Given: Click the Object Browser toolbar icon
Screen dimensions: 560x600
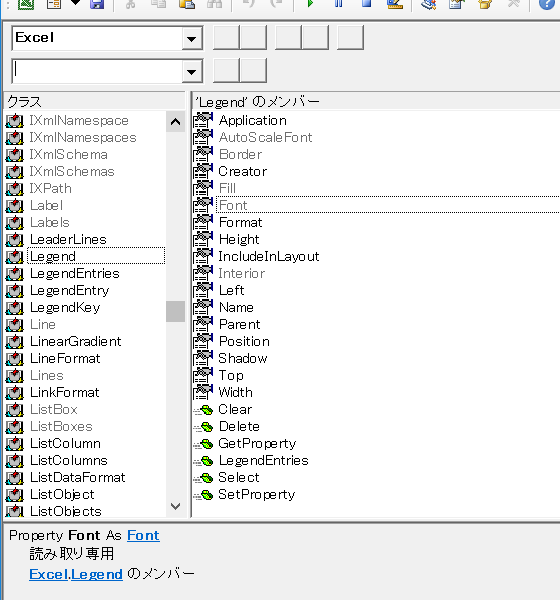Looking at the screenshot, I should [485, 4].
